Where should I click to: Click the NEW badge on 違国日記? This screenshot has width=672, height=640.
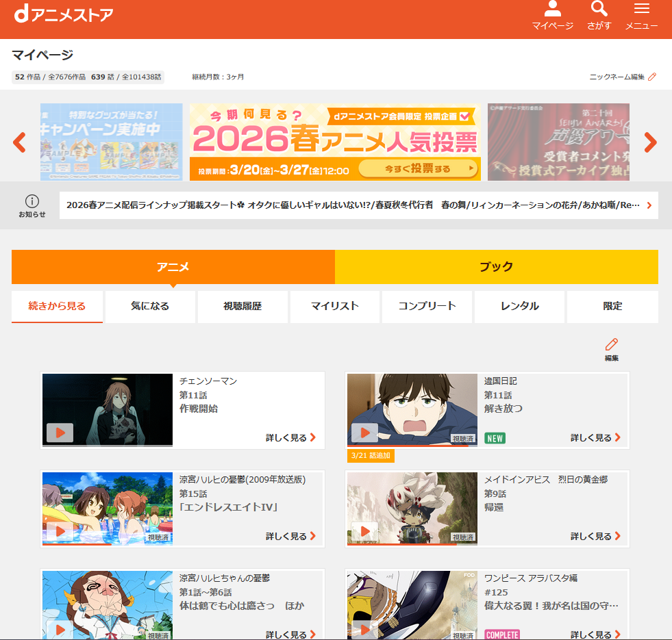pos(495,438)
